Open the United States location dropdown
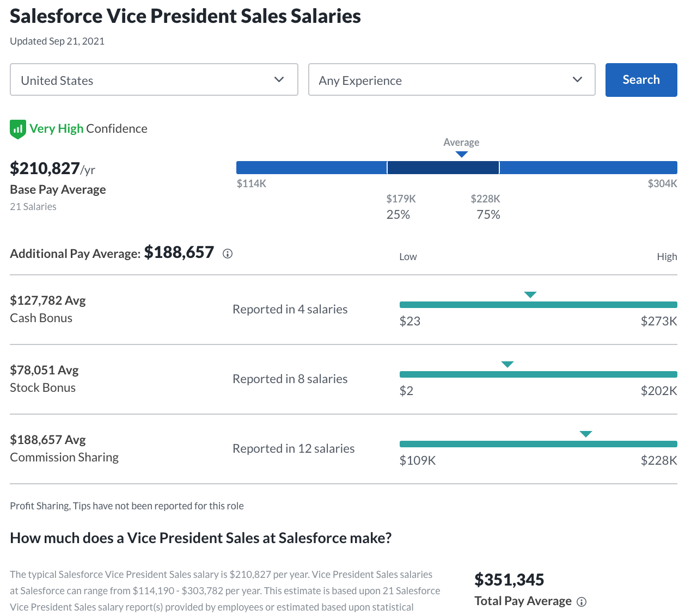The image size is (685, 616). tap(154, 80)
